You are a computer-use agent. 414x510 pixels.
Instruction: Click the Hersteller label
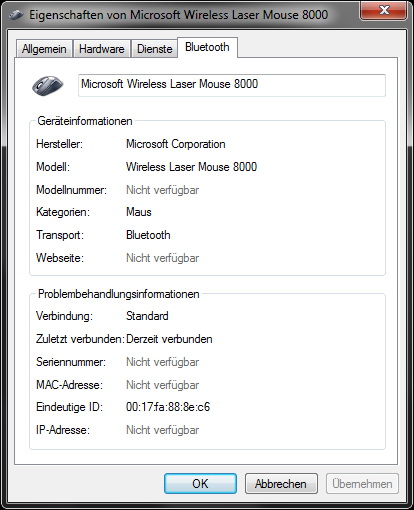pyautogui.click(x=60, y=144)
